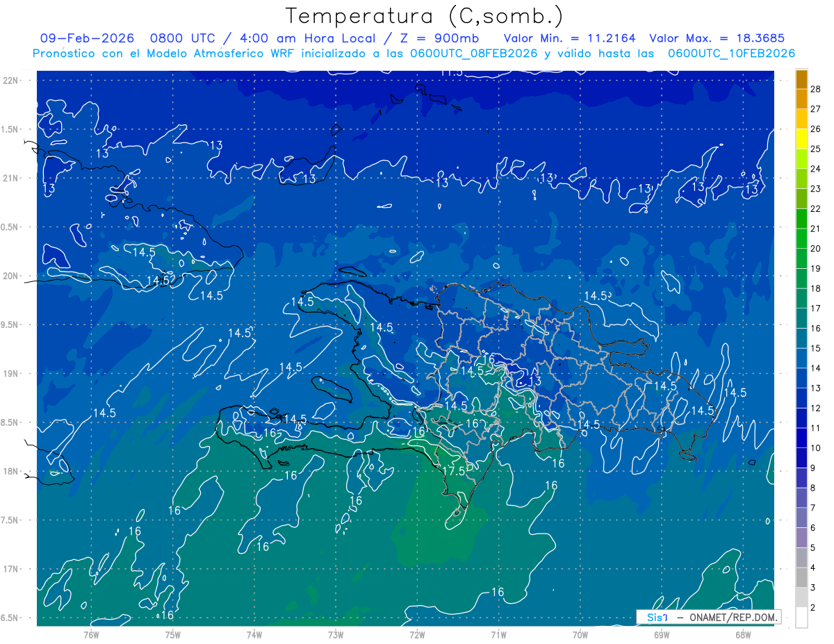This screenshot has height=644, width=834.
Task: Click the "68W" longitude axis label
Action: pyautogui.click(x=743, y=634)
